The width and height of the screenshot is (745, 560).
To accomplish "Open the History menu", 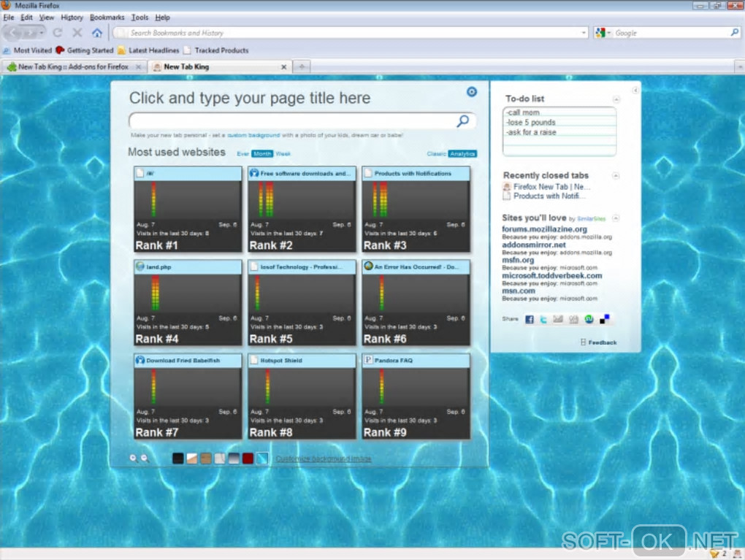I will (72, 18).
